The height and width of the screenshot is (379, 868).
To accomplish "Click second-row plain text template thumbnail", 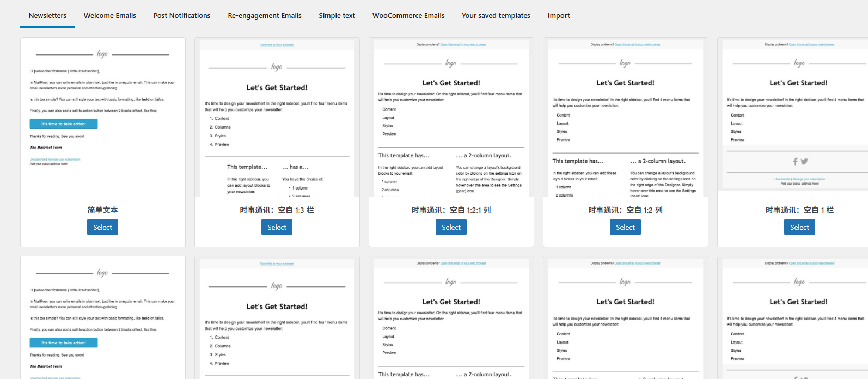I will (x=103, y=319).
